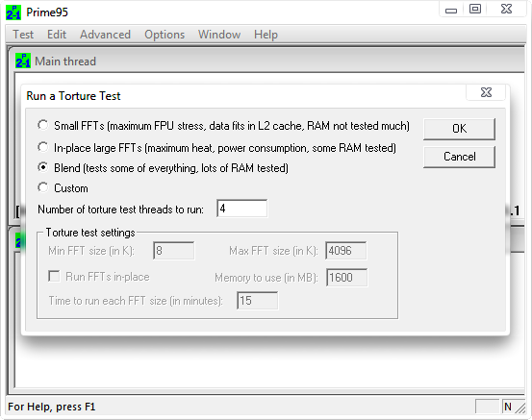
Task: Click the Max FFT size field
Action: coord(345,251)
